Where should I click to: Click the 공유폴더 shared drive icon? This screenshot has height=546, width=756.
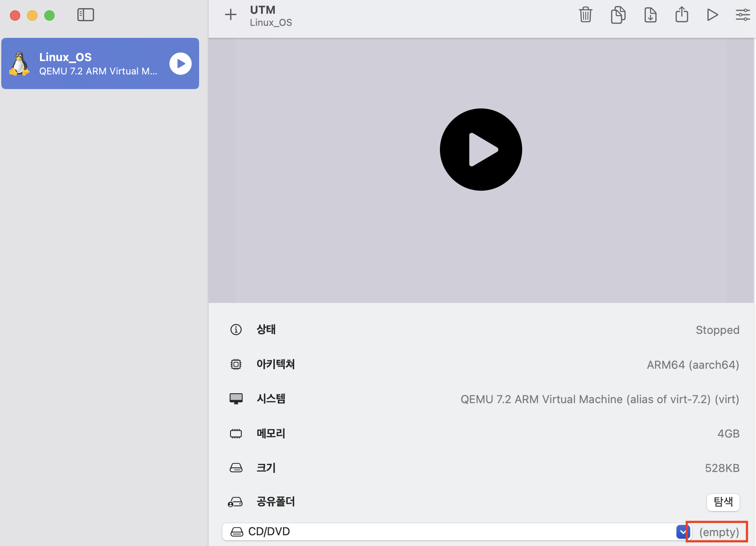235,502
